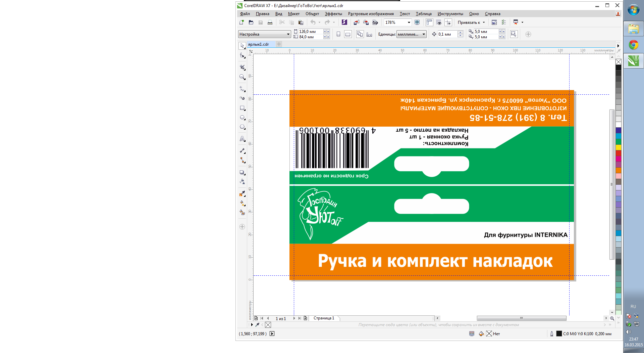This screenshot has height=353, width=644.
Task: Toggle the rulers display
Action: pyautogui.click(x=429, y=22)
